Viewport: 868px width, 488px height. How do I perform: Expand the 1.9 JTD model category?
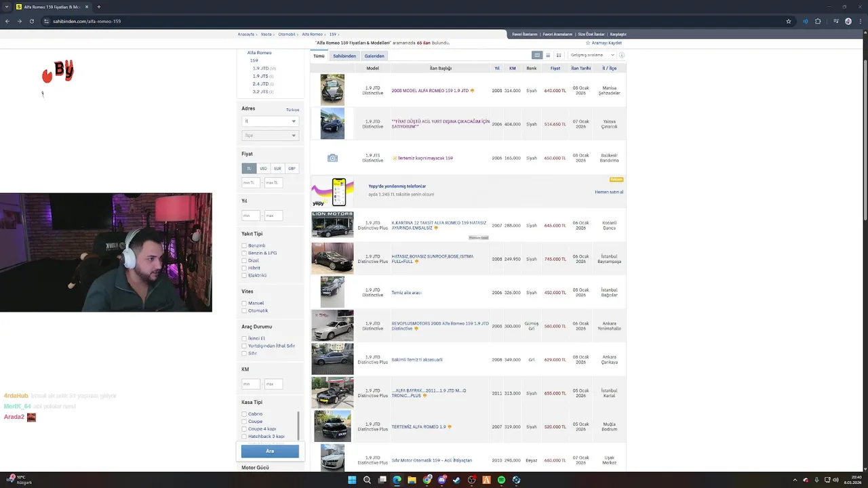tap(261, 68)
